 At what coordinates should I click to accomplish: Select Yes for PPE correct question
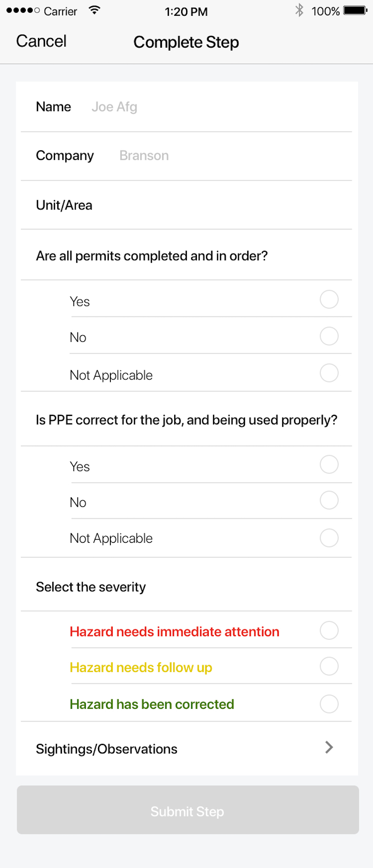tap(329, 464)
